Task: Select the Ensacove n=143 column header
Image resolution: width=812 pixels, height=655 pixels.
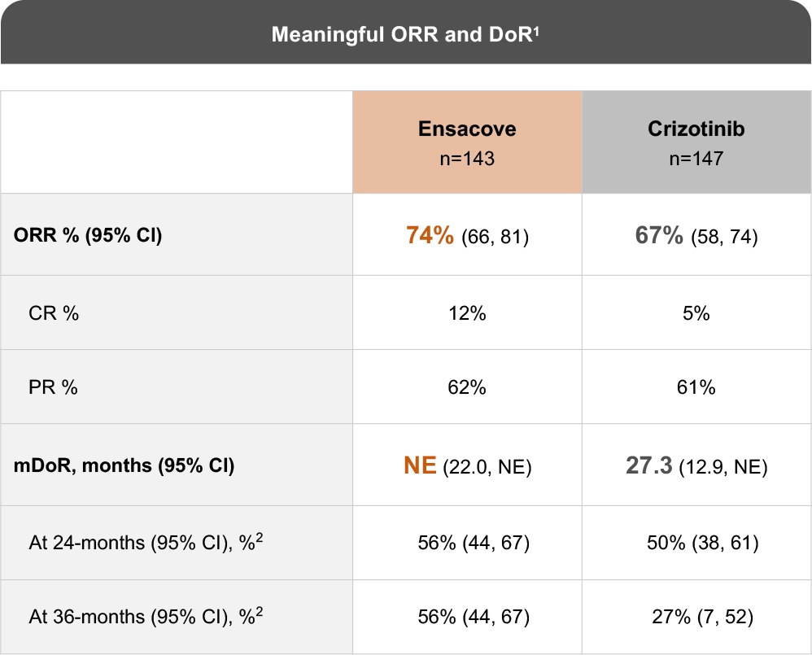Action: pyautogui.click(x=467, y=142)
